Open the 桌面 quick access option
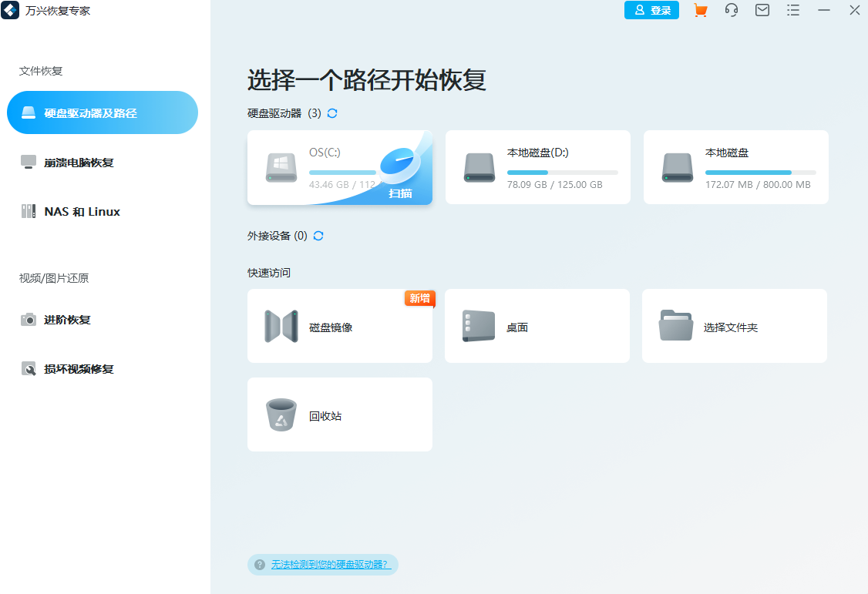This screenshot has width=868, height=594. 537,325
